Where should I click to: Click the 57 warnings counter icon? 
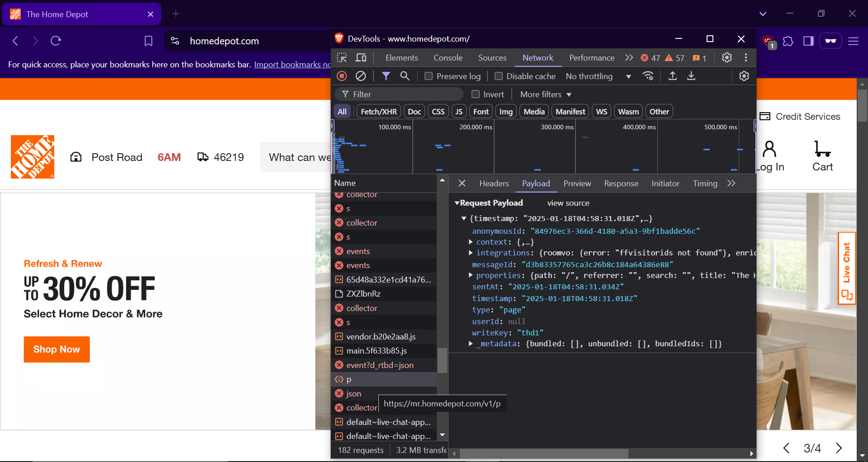(x=675, y=58)
